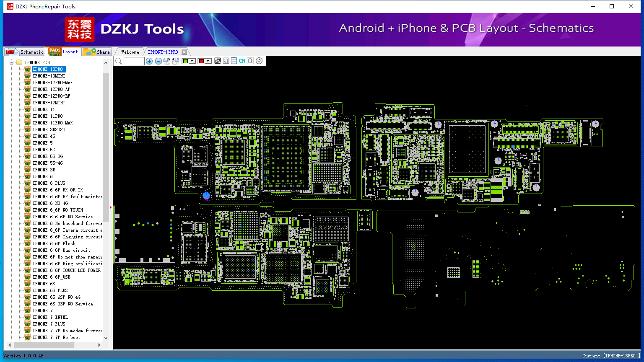The width and height of the screenshot is (644, 362).
Task: Select IPHONE 4S in the tree
Action: [x=44, y=136]
